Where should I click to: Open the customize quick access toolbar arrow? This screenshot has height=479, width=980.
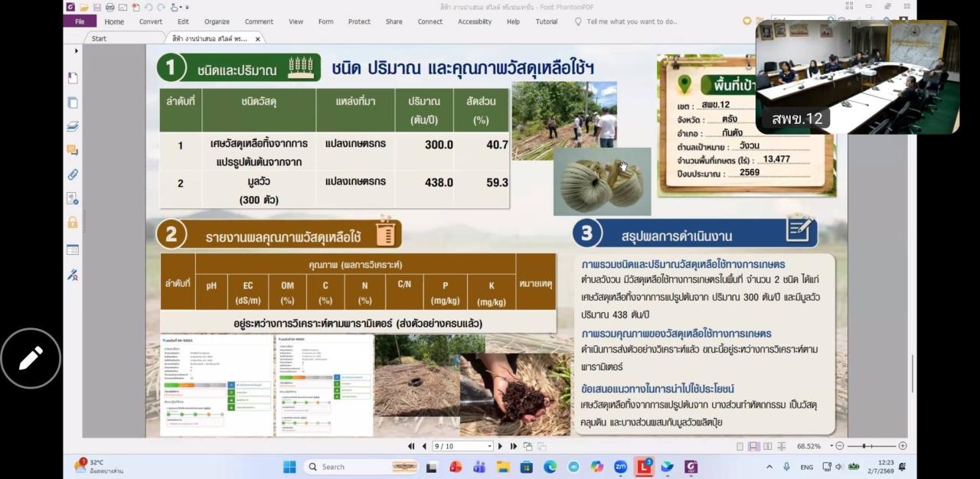click(x=188, y=7)
